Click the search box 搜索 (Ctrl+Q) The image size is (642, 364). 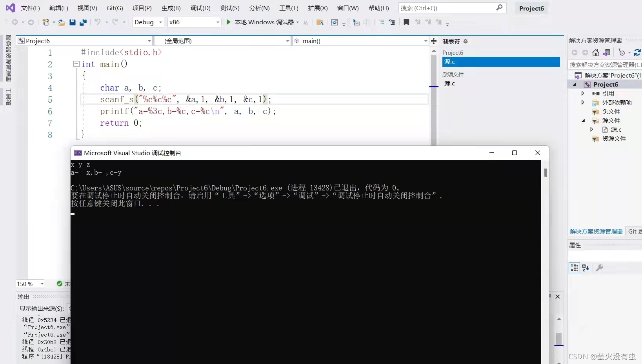(452, 8)
